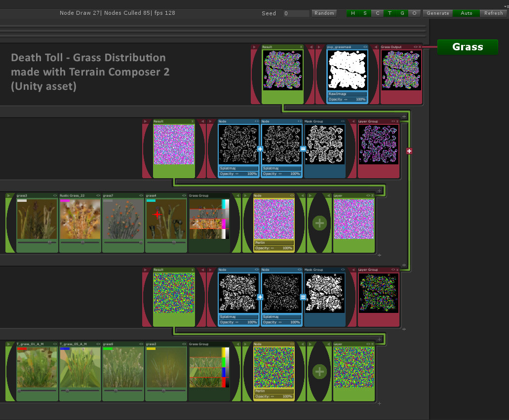The image size is (509, 420).
Task: Expand the arrow at the start of the grass3 row
Action: (x=9, y=195)
